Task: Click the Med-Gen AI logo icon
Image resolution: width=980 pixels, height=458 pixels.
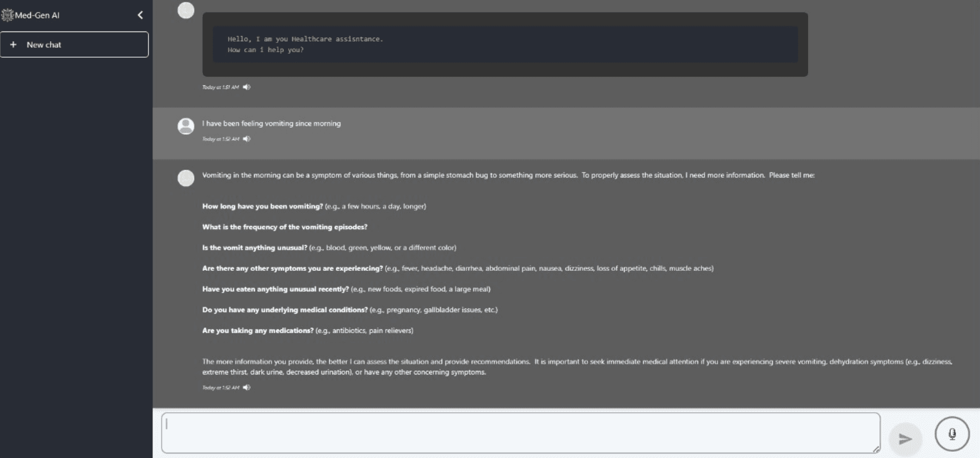Action: coord(7,15)
